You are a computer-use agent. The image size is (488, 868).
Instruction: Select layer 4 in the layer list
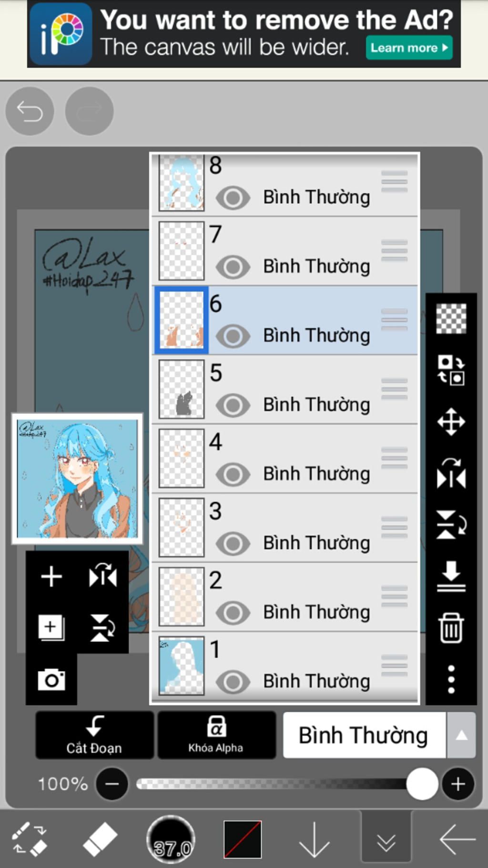(285, 458)
